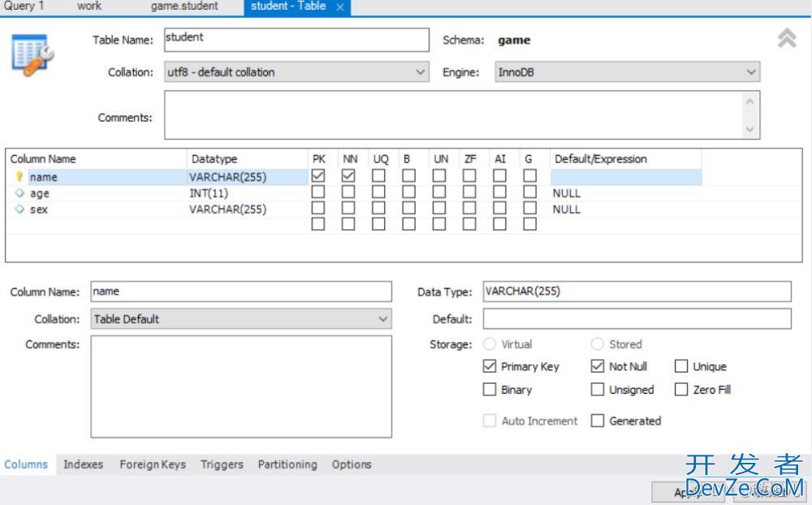Enable the Unique checkbox
812x505 pixels.
coord(681,366)
